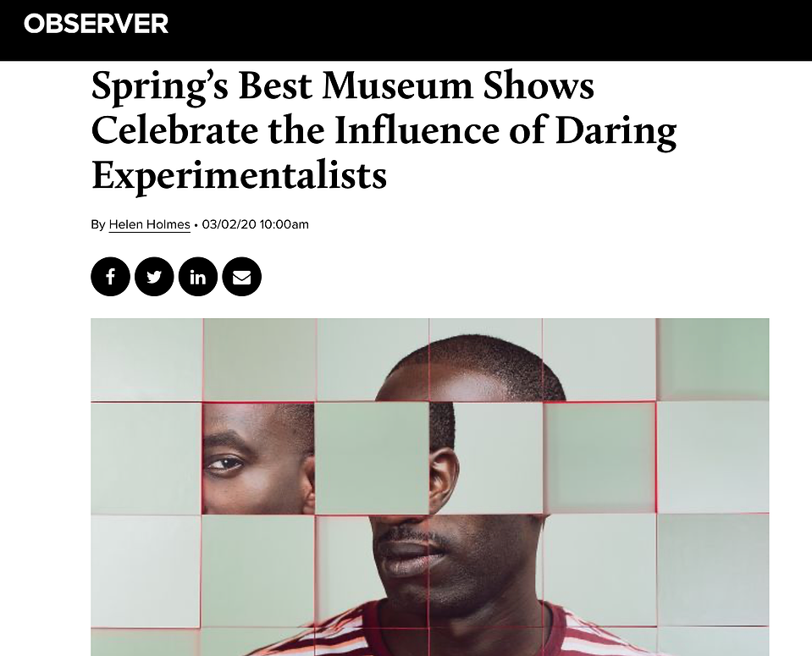Open author Helen Holmes's page
The height and width of the screenshot is (656, 812).
[150, 224]
